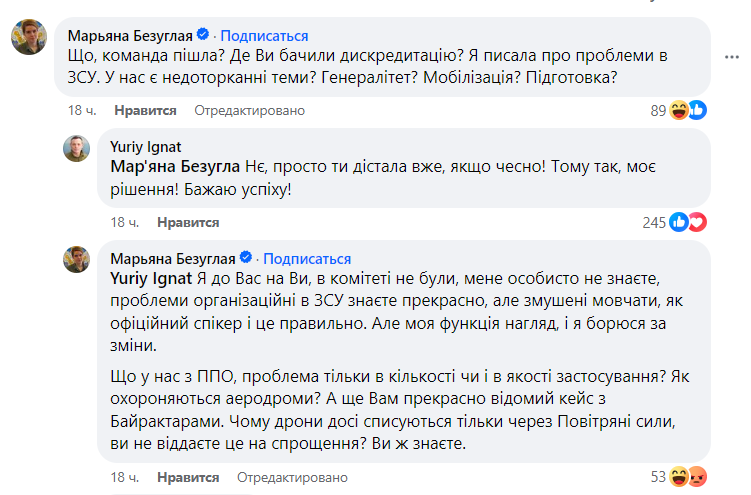Click Yuriy Ignat's profile avatar
This screenshot has height=495, width=751.
(79, 151)
